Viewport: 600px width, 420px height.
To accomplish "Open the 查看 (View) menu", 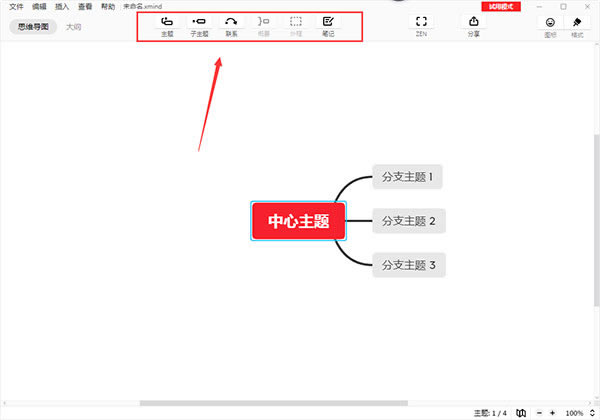I will click(x=85, y=6).
